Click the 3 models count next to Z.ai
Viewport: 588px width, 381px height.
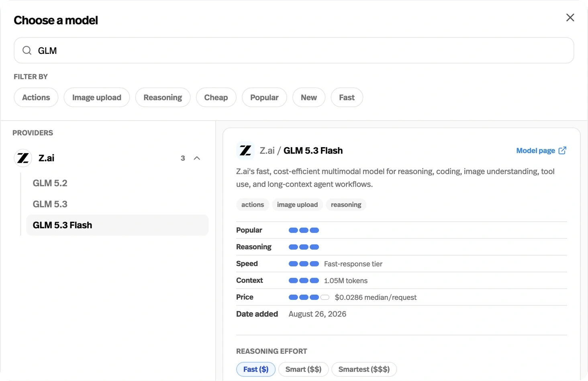pos(183,158)
